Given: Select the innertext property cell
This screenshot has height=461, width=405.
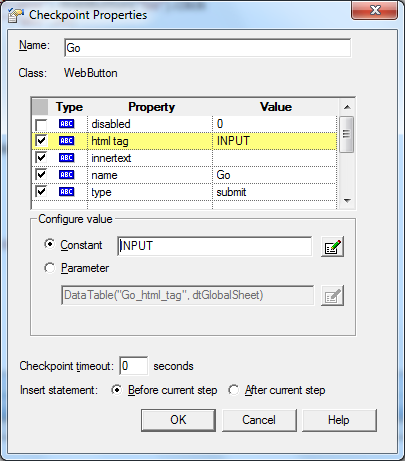Looking at the screenshot, I should point(150,158).
